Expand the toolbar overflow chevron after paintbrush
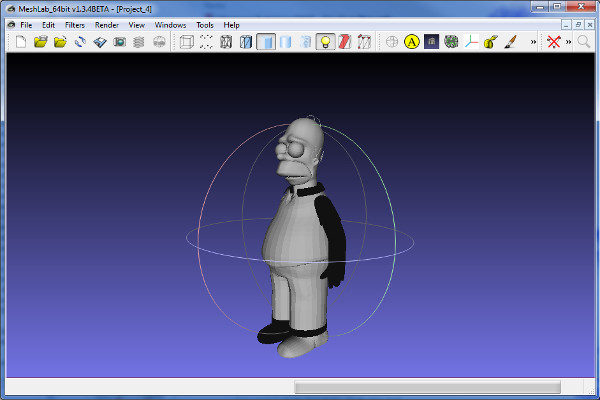Image resolution: width=600 pixels, height=400 pixels. tap(532, 42)
